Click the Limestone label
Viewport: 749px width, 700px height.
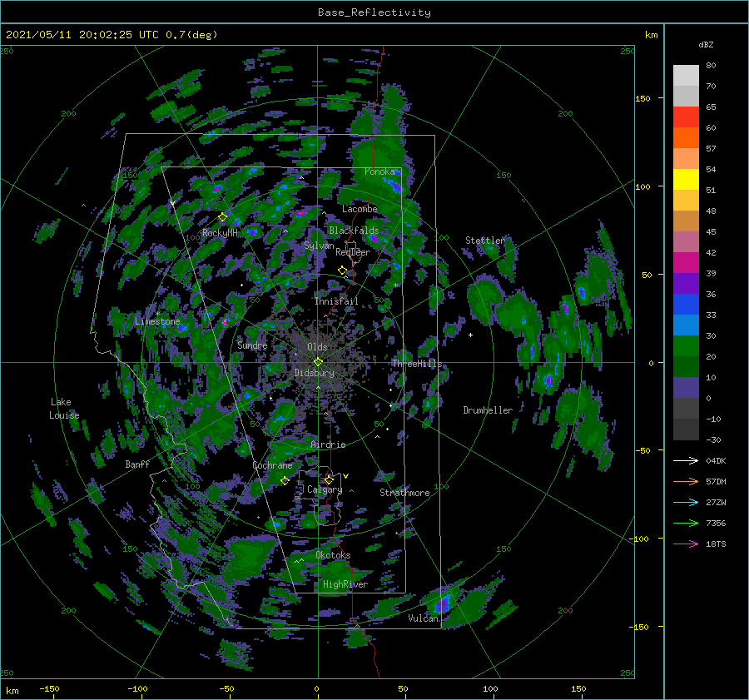pos(157,321)
